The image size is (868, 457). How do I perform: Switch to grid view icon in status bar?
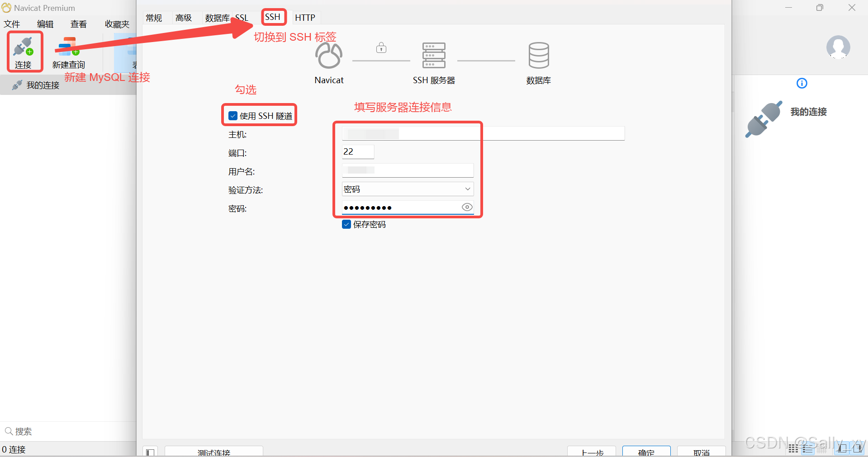793,448
